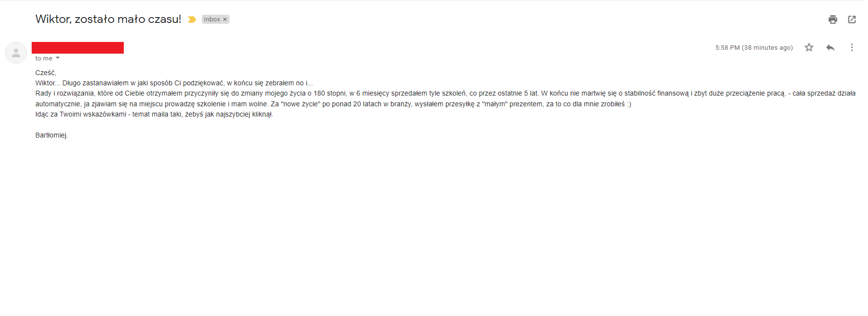Click the 5:58 PM timestamp
This screenshot has height=316, width=868.
coord(754,48)
